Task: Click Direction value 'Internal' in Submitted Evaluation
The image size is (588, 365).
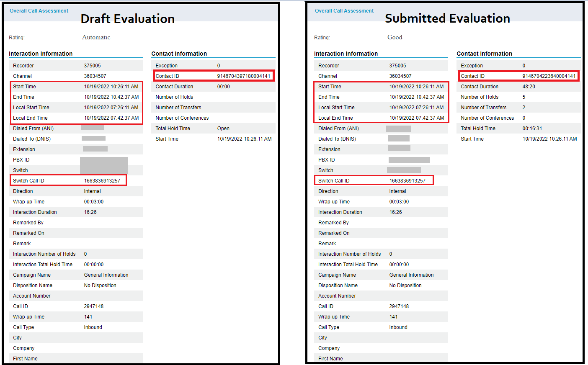Action: click(398, 191)
